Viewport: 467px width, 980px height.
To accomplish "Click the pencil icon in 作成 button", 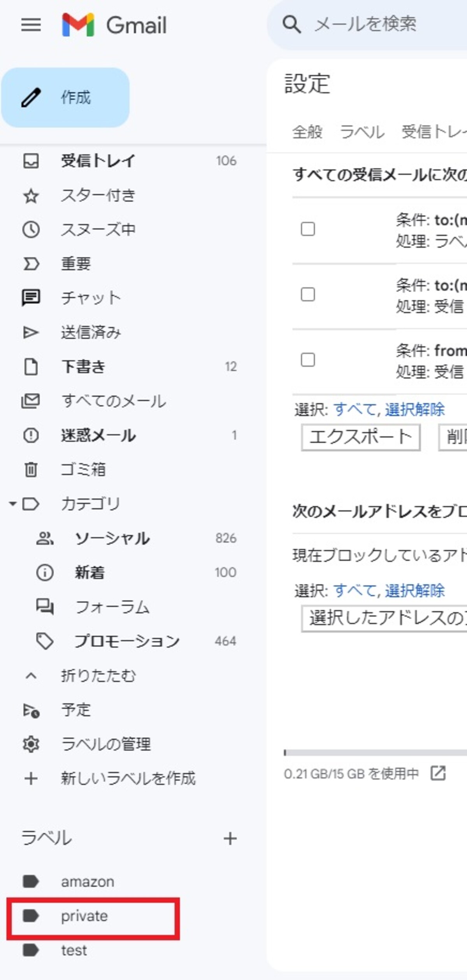I will pos(31,97).
